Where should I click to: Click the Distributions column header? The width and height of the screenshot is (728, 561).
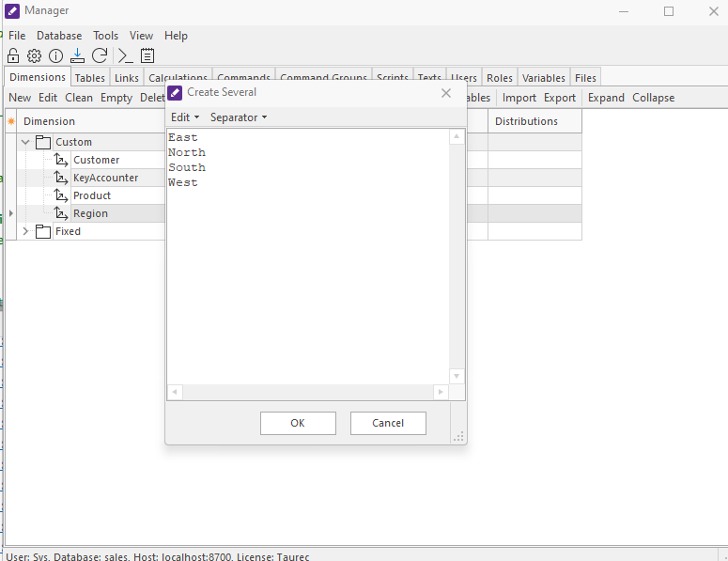pos(534,121)
